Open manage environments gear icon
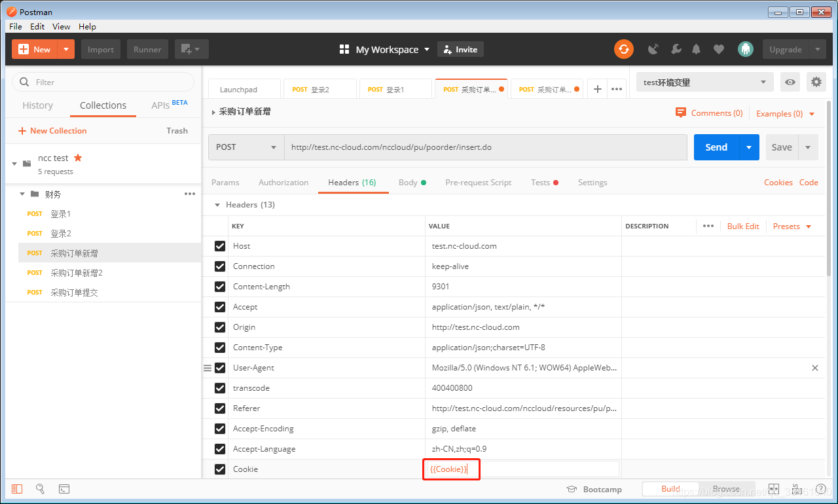838x504 pixels. [x=816, y=82]
